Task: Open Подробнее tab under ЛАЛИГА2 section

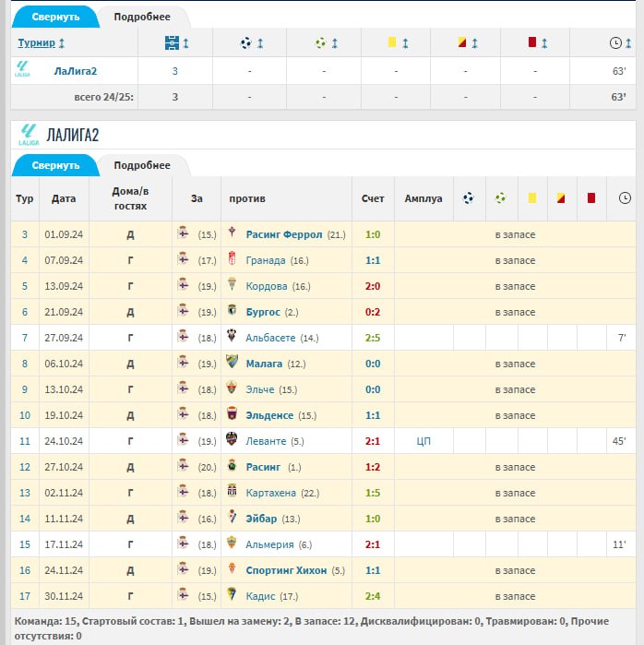Action: (x=142, y=165)
